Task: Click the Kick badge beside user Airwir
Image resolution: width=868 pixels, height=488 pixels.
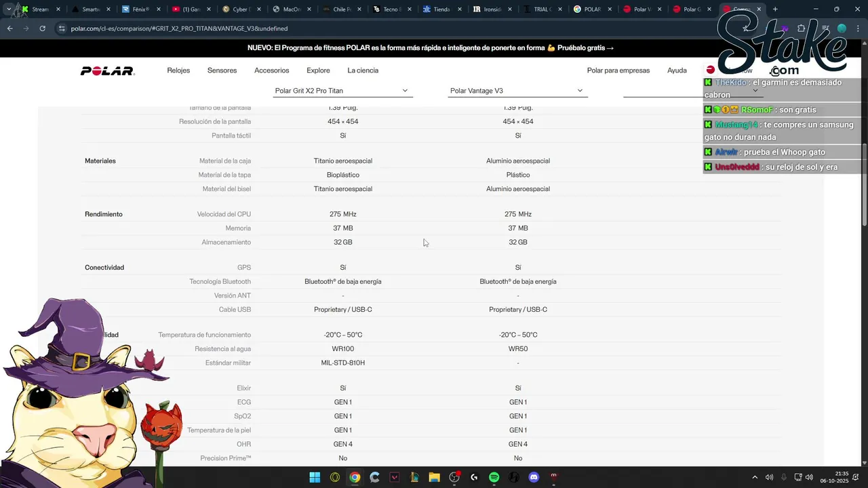Action: pos(708,152)
